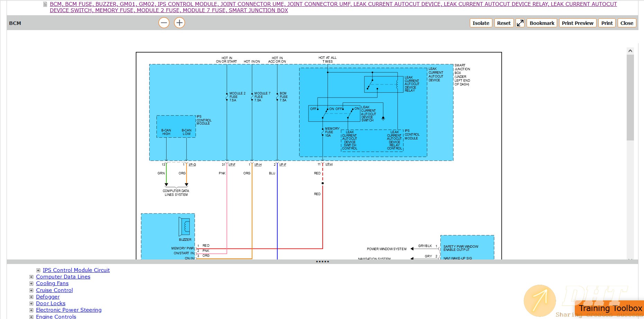Open Defogger link
The image size is (644, 319).
pos(48,297)
